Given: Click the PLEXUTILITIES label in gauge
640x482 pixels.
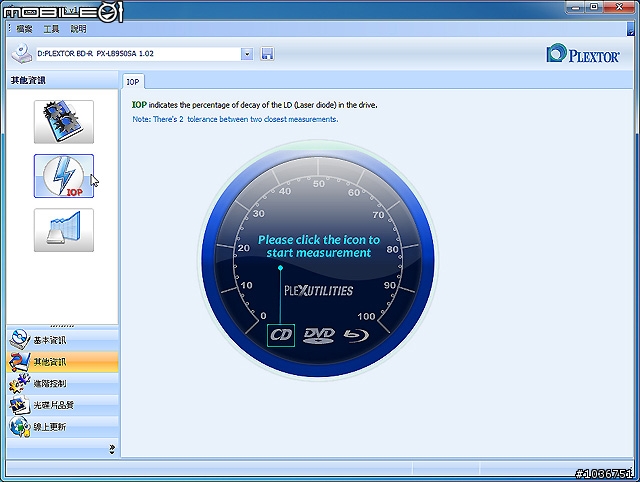Looking at the screenshot, I should coord(318,291).
